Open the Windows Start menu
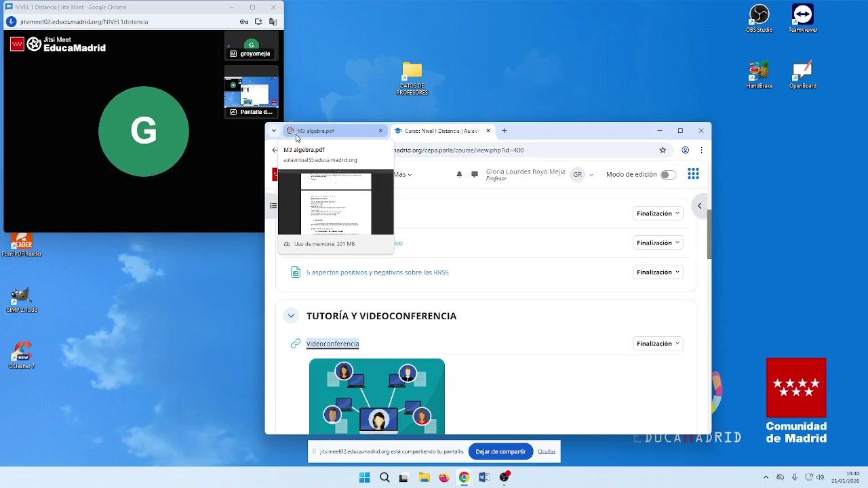 [364, 477]
